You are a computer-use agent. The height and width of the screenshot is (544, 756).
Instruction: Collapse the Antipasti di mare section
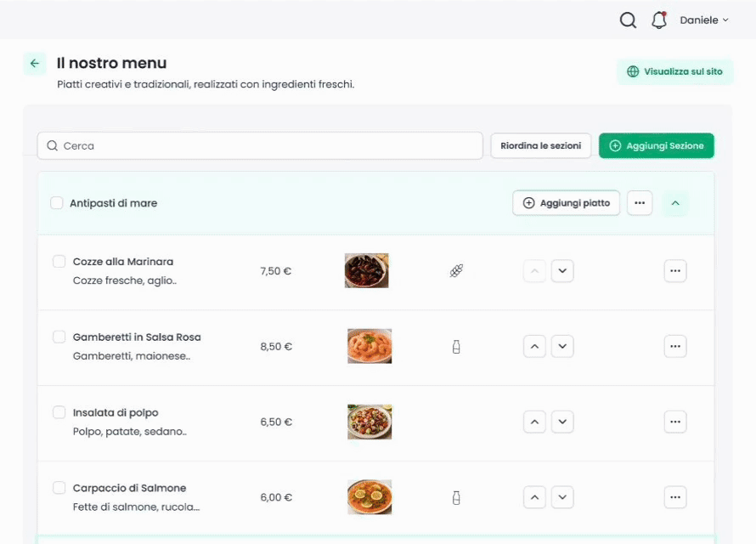(675, 203)
